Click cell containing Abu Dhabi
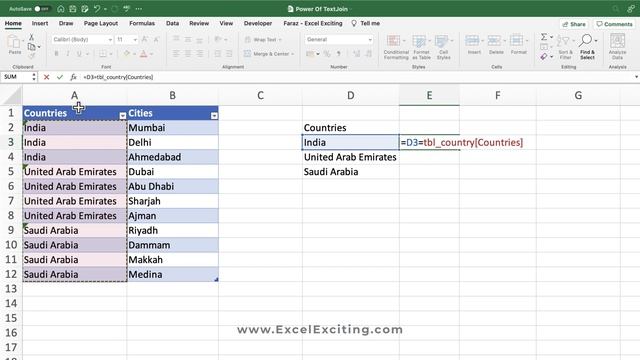Screen dimensions: 640x360 [x=173, y=187]
